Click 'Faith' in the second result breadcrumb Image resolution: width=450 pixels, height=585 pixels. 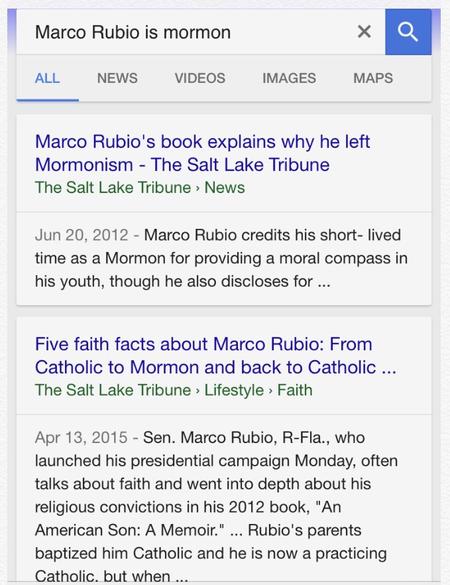(x=295, y=390)
